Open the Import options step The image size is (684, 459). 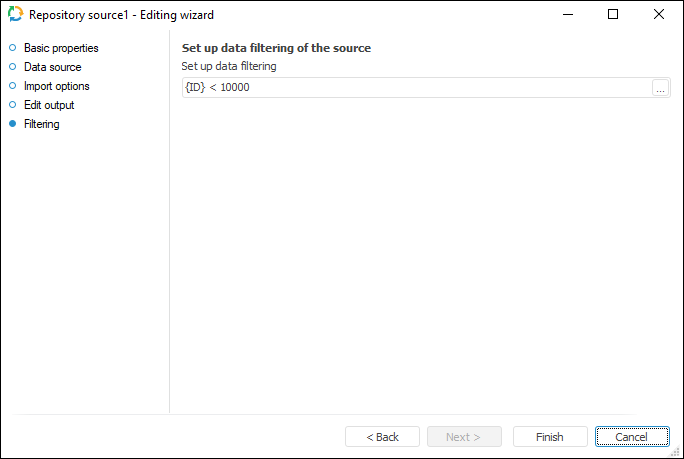point(57,86)
